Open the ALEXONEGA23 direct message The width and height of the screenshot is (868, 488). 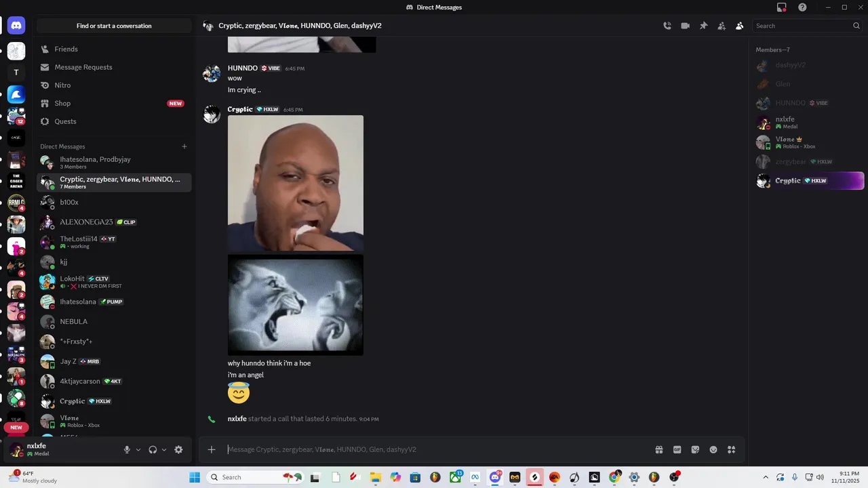[x=114, y=222]
